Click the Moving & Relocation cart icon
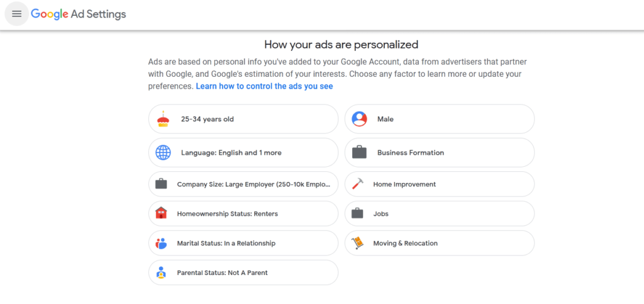Image resolution: width=644 pixels, height=304 pixels. (357, 243)
